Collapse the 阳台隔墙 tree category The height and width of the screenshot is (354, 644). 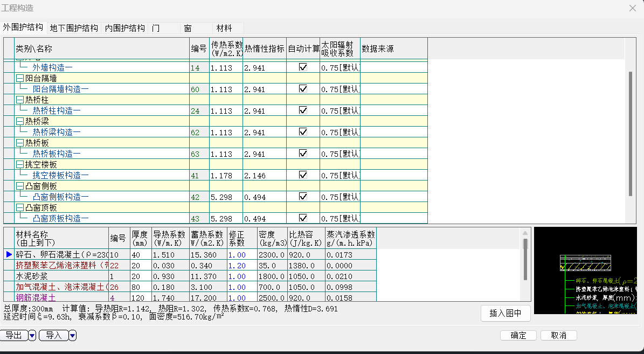pyautogui.click(x=20, y=78)
